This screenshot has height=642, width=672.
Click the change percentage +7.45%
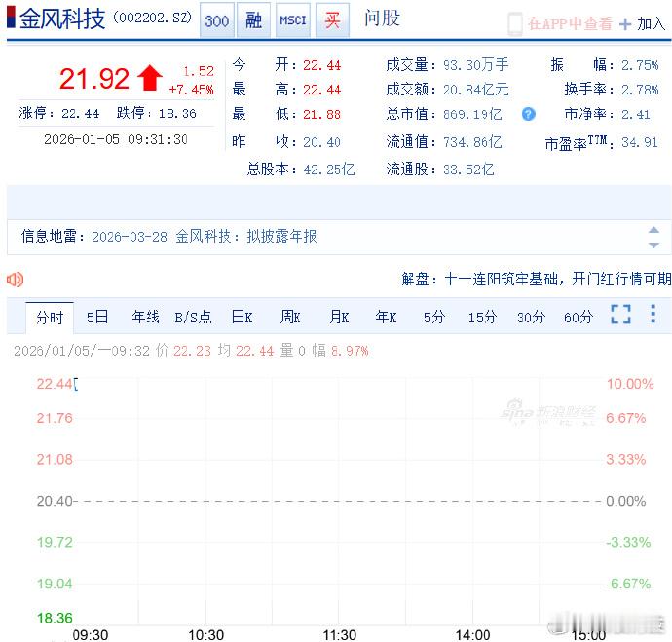point(191,90)
